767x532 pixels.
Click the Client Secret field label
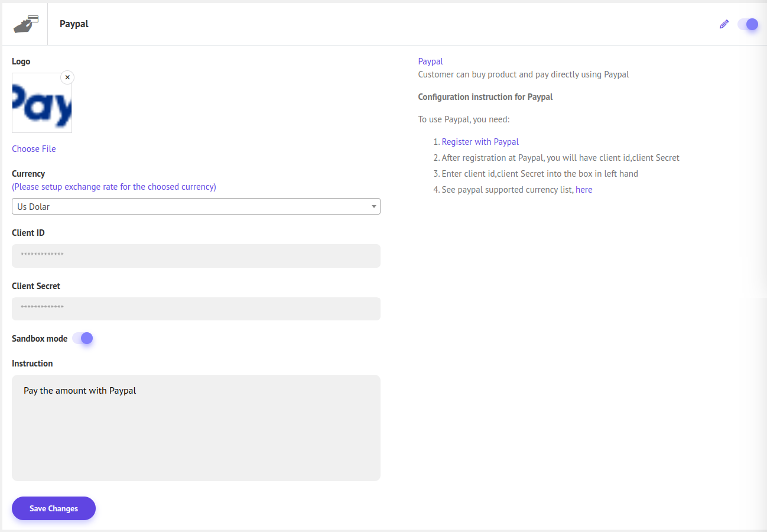[36, 286]
